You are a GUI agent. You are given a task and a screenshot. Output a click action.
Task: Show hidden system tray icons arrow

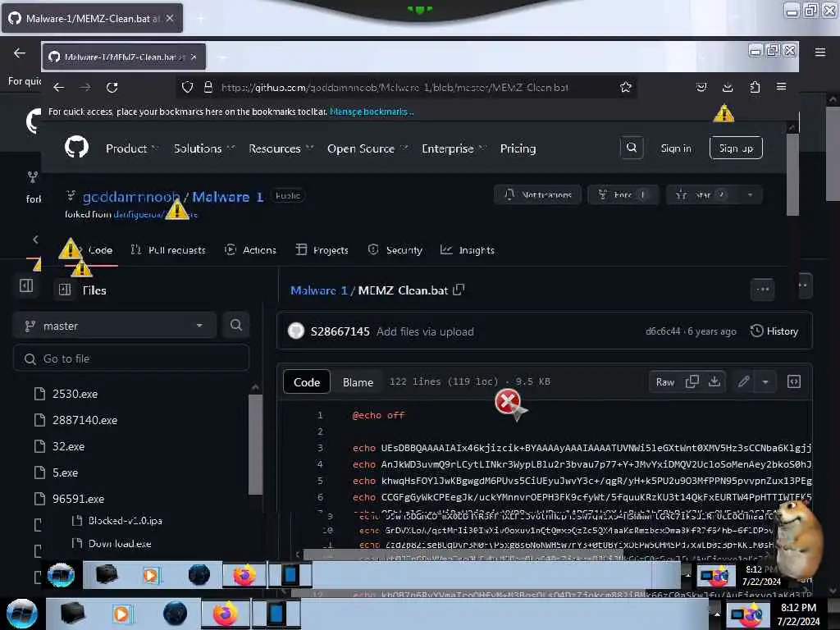[717, 614]
